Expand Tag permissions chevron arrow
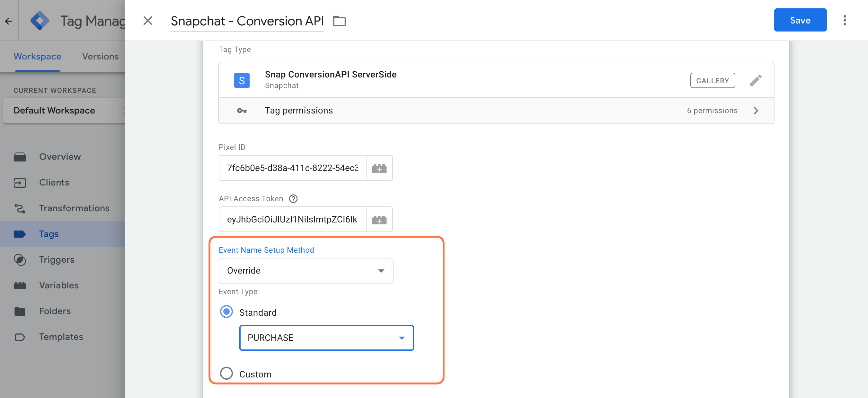The image size is (868, 398). point(756,111)
